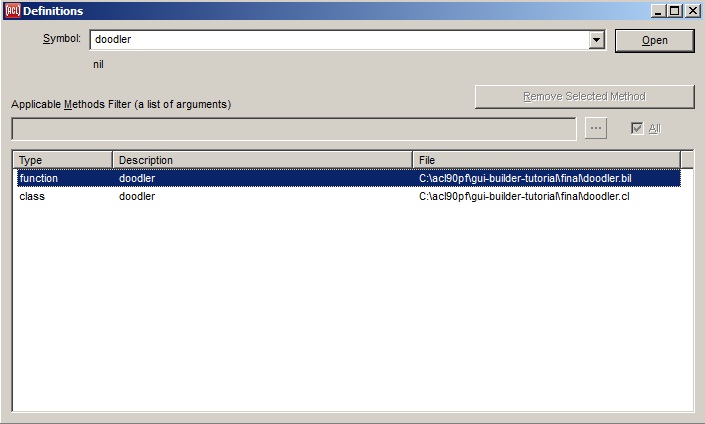Toggle the All checkbox
This screenshot has height=424, width=705.
[x=636, y=129]
